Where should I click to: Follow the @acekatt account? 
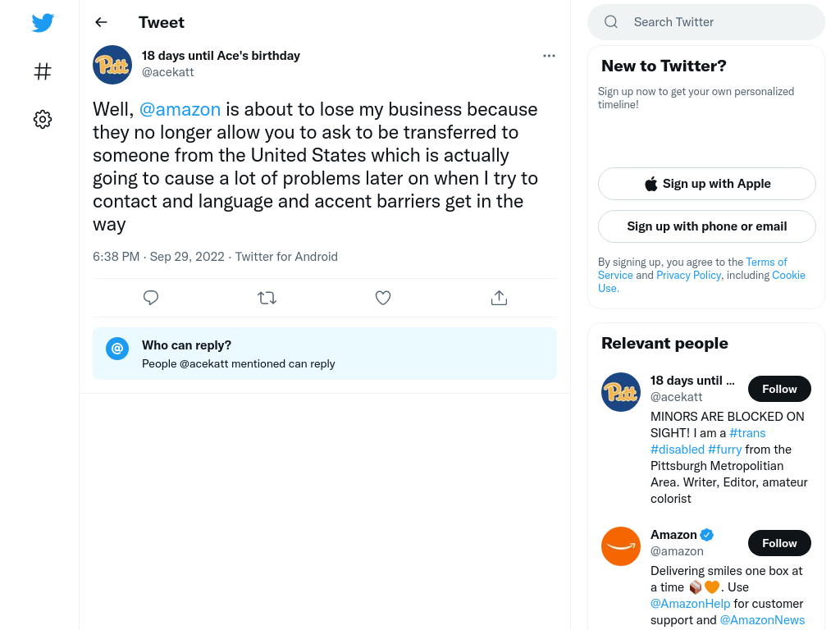779,389
